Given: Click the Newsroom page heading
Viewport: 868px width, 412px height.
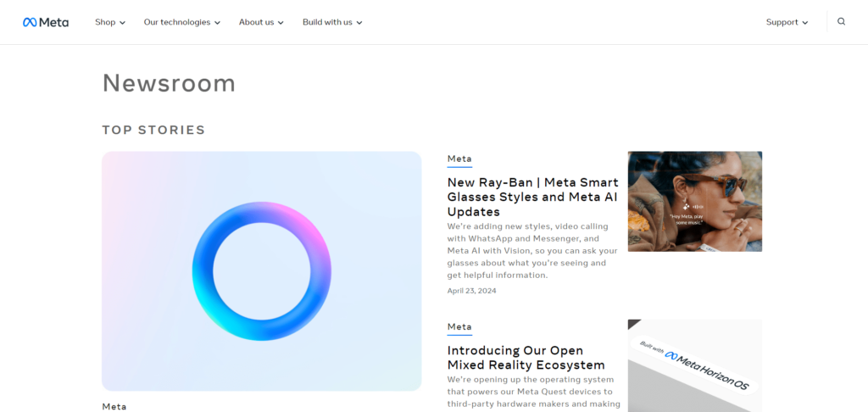Looking at the screenshot, I should (169, 83).
